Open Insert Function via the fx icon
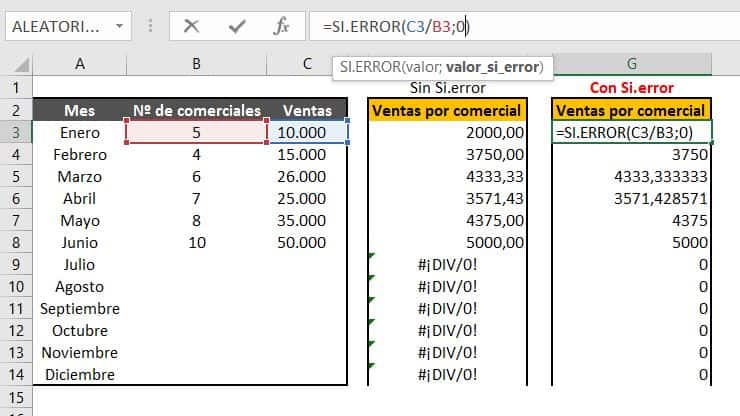The image size is (740, 416). click(x=281, y=26)
